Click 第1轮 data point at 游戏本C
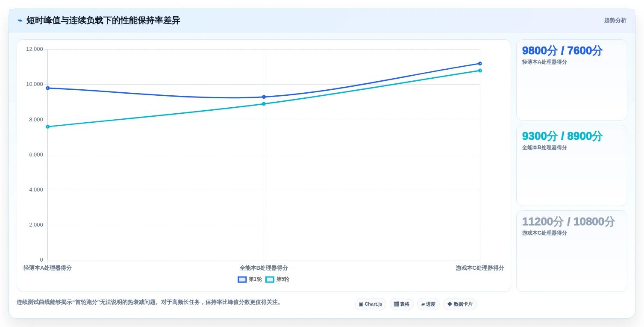Screen dimensions: 644x327 (480, 64)
